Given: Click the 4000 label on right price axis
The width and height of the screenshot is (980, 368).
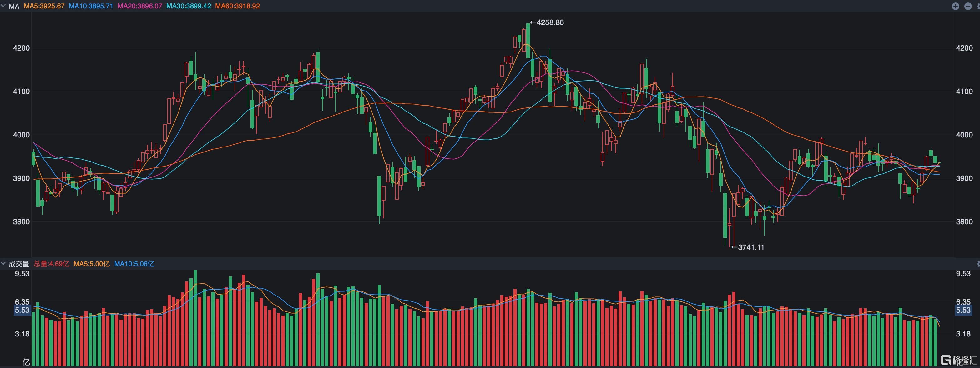Looking at the screenshot, I should tap(964, 135).
